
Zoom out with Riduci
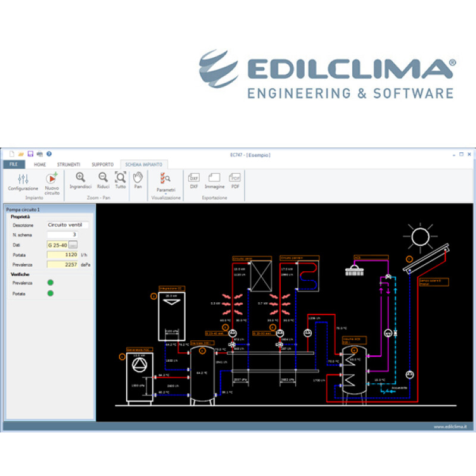pyautogui.click(x=103, y=181)
